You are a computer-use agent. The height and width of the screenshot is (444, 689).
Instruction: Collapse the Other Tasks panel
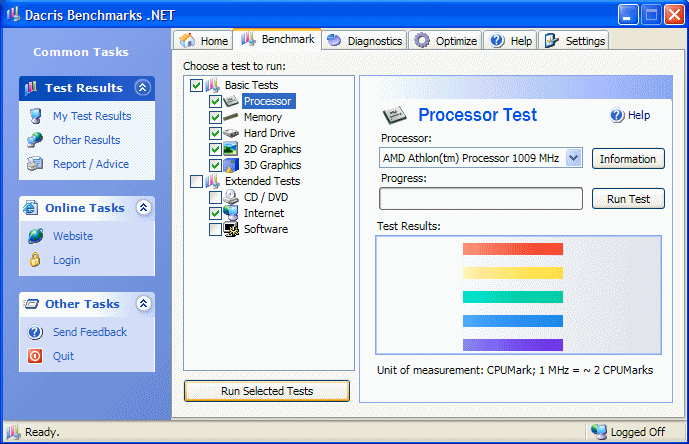pyautogui.click(x=143, y=303)
